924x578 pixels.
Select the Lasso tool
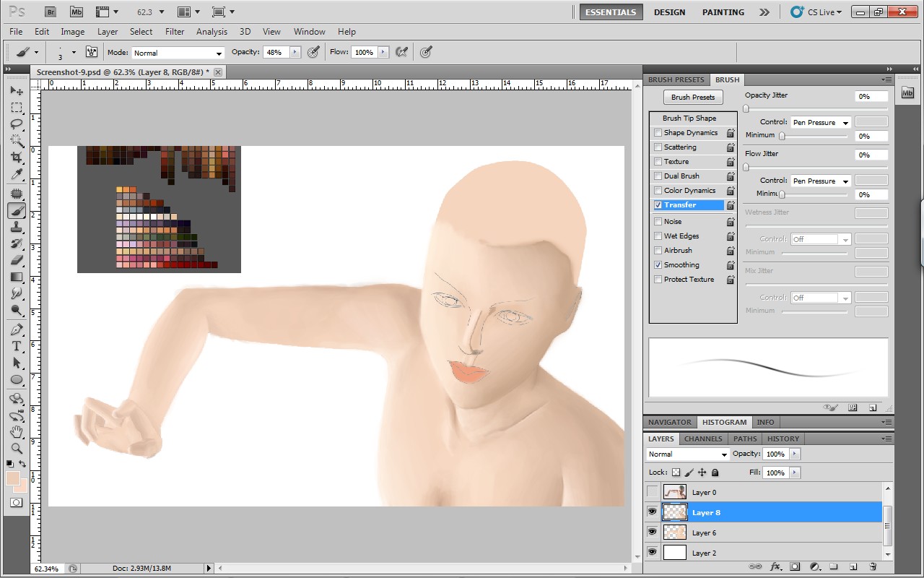(17, 124)
